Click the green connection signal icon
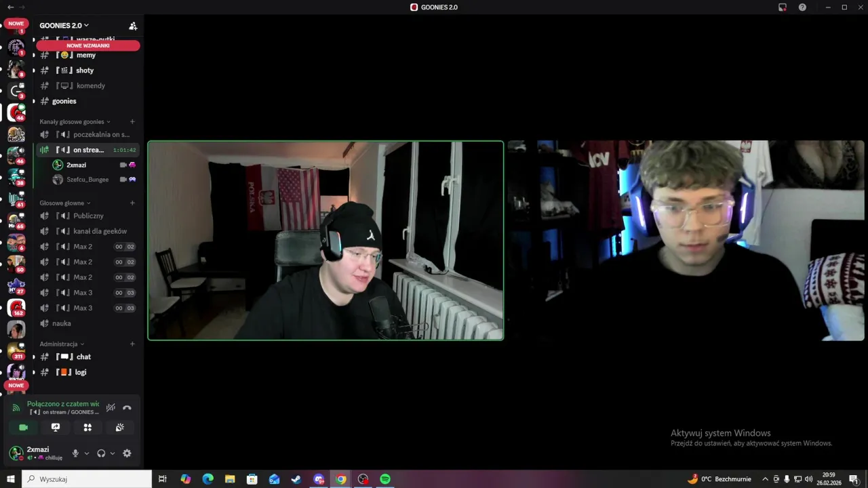 click(16, 408)
